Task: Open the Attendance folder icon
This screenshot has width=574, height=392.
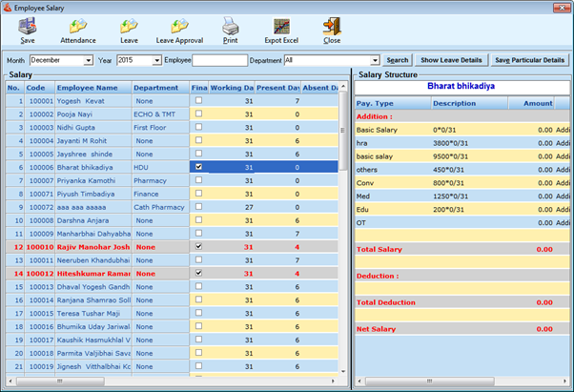Action: pyautogui.click(x=77, y=27)
